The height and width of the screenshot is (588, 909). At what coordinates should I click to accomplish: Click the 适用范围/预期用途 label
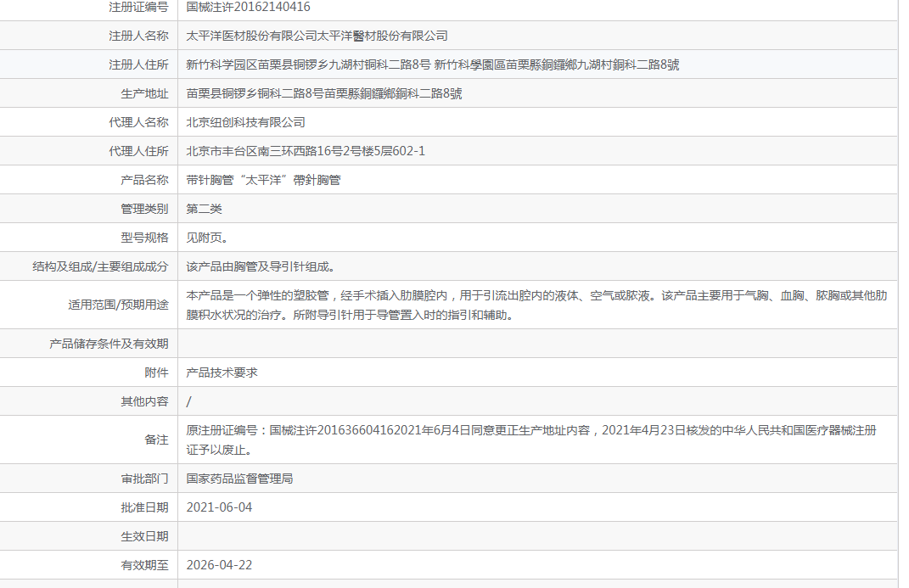coord(118,305)
